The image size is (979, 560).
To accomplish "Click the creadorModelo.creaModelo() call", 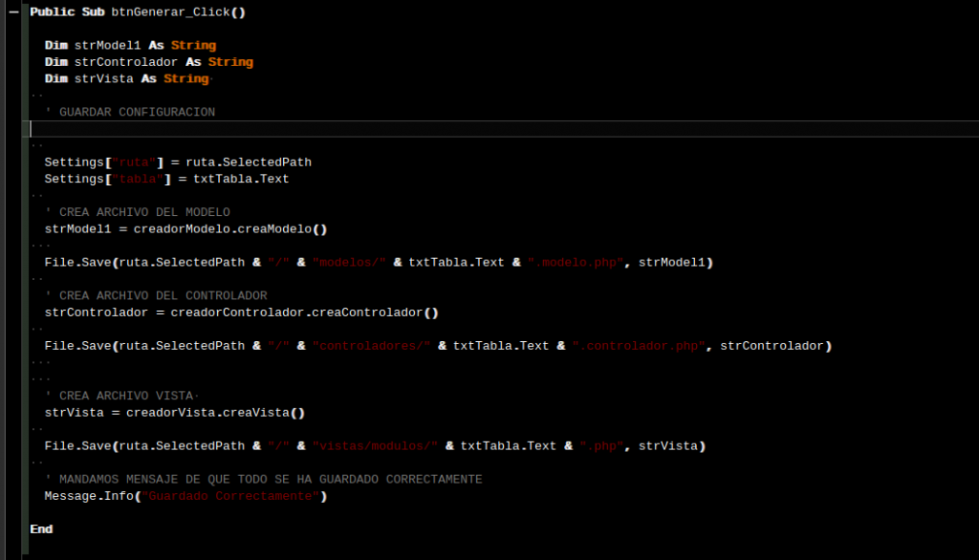I will (x=230, y=229).
